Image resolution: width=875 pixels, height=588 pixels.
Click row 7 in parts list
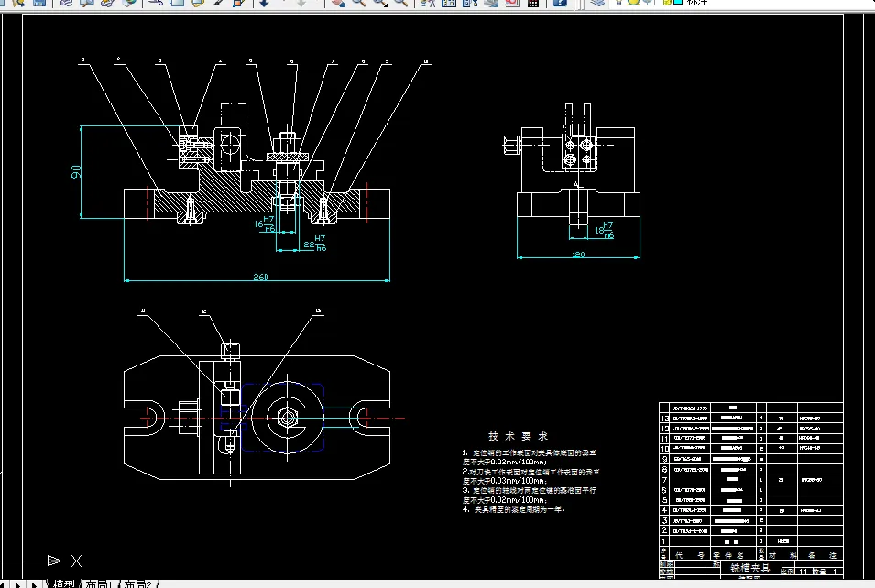750,480
